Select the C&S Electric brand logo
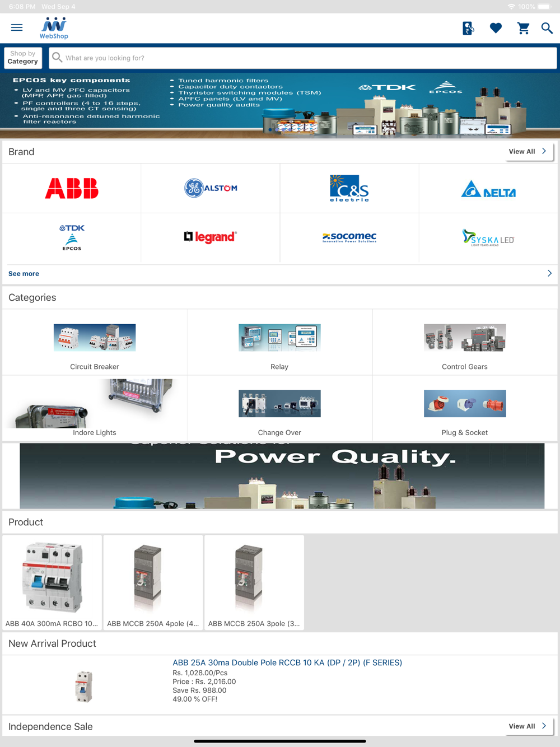 point(349,188)
